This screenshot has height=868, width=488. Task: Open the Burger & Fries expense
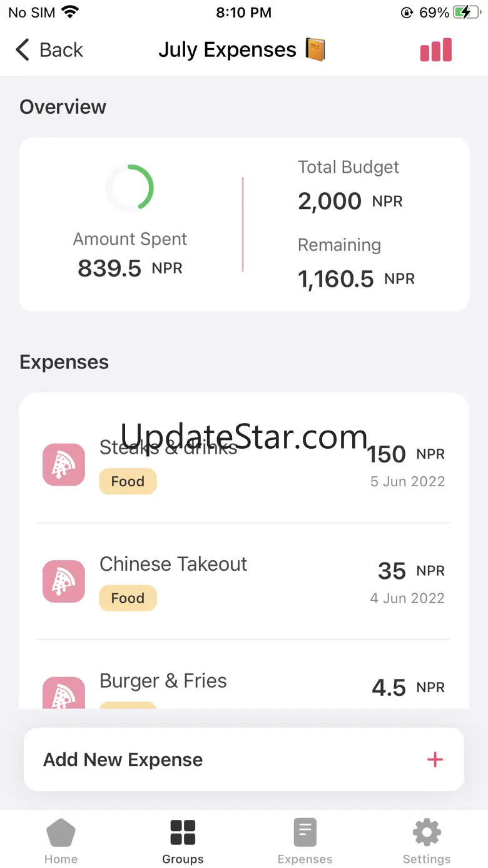pyautogui.click(x=163, y=681)
